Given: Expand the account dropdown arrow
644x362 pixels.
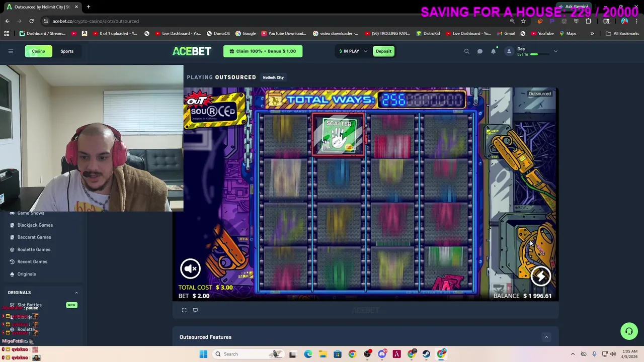Looking at the screenshot, I should click(555, 51).
